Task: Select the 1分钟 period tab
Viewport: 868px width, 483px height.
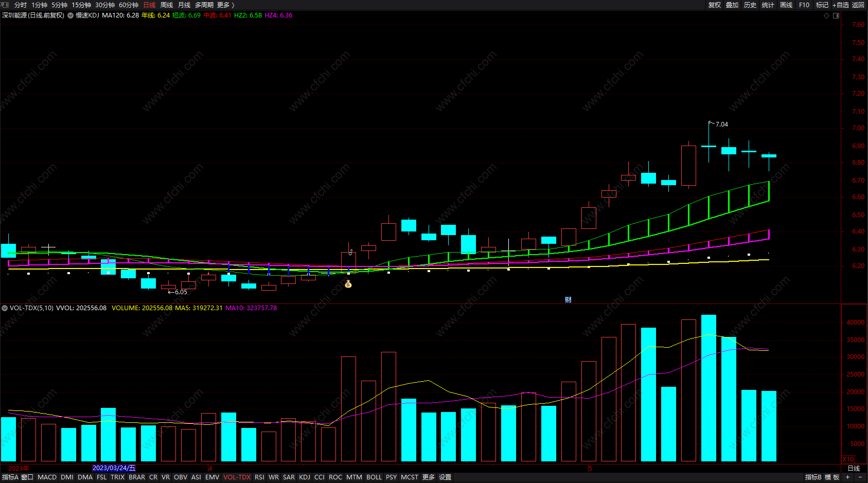Action: point(40,5)
